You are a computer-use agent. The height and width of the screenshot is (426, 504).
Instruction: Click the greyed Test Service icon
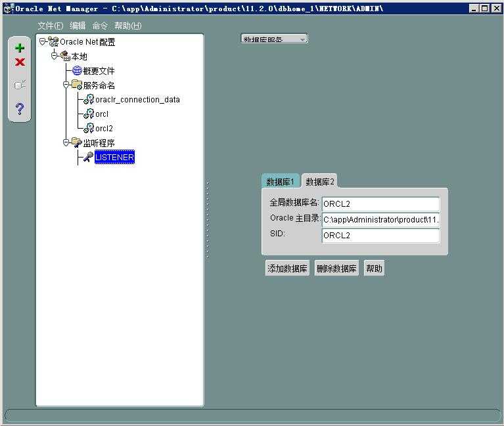click(20, 85)
